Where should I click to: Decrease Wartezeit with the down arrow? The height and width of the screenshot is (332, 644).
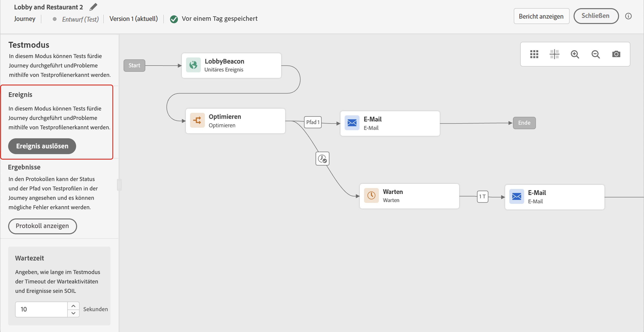click(73, 313)
